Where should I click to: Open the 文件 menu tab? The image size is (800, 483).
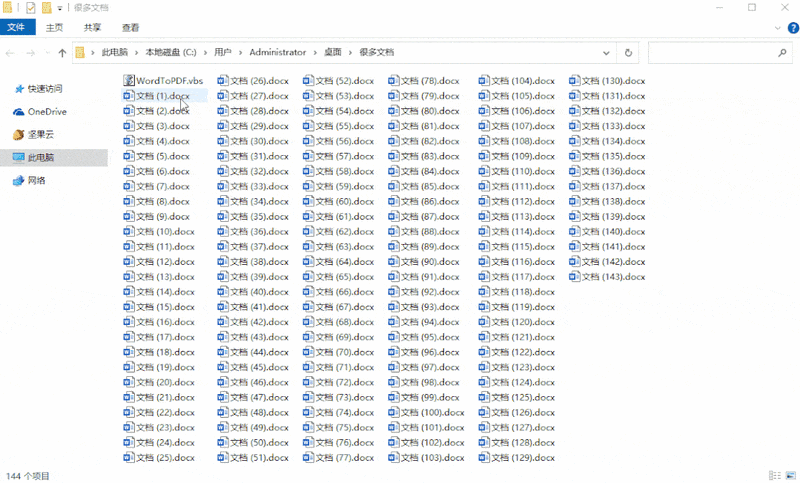(17, 28)
